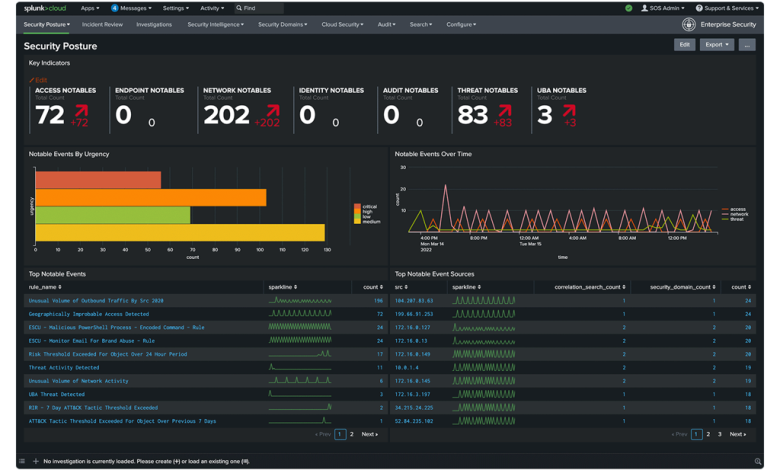Click the magnifier icon in Find box
Viewport: 780px width, 470px height.
click(x=239, y=8)
